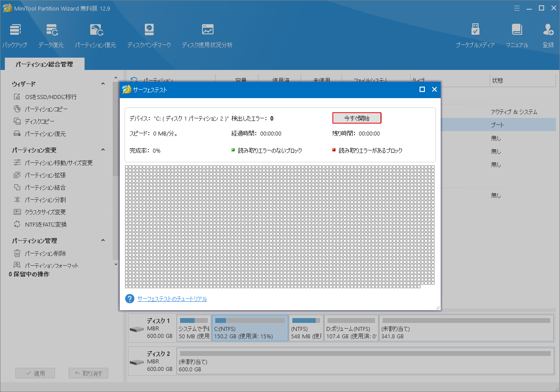Select the C:(NTFS) partition in the disk map
The height and width of the screenshot is (392, 560).
[x=250, y=328]
